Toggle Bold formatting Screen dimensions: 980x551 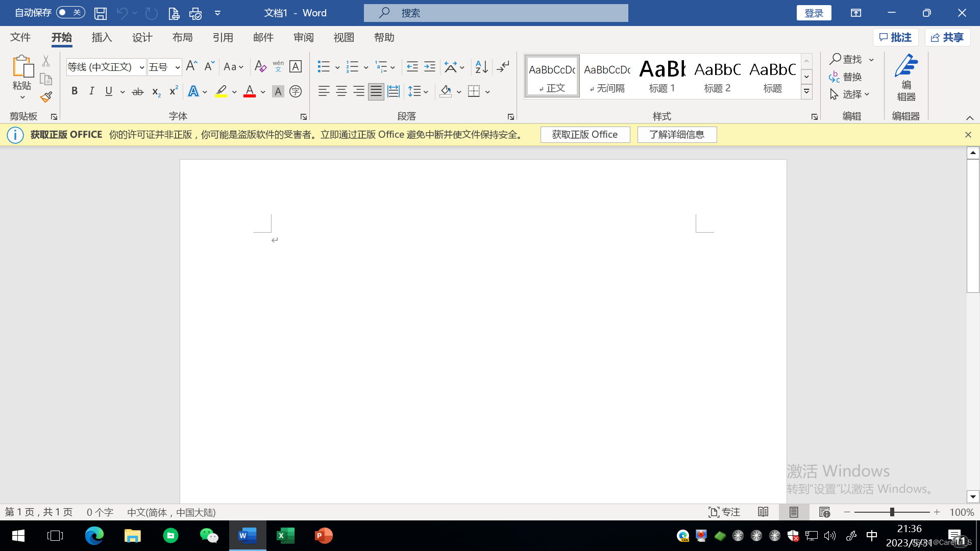click(x=75, y=91)
